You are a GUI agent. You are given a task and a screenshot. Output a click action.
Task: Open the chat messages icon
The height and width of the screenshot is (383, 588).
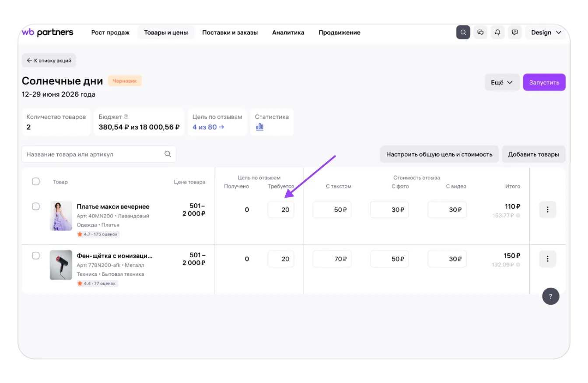pyautogui.click(x=480, y=32)
